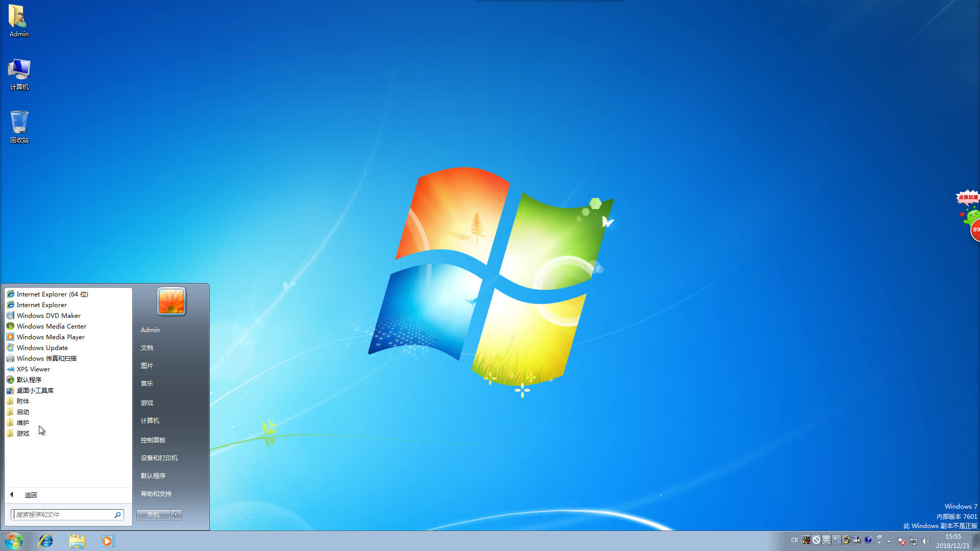980x551 pixels.
Task: Expand the shutdown options arrow beside 关机
Action: click(176, 514)
